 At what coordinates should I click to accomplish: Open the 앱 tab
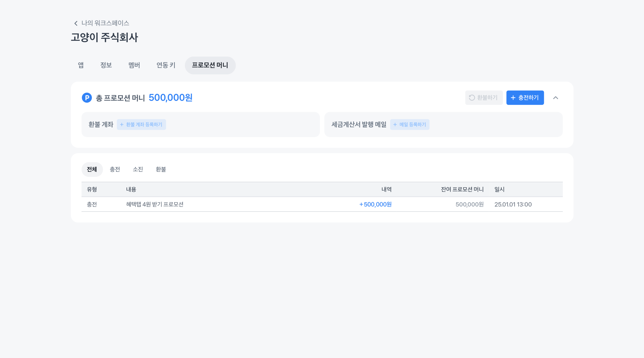point(80,65)
